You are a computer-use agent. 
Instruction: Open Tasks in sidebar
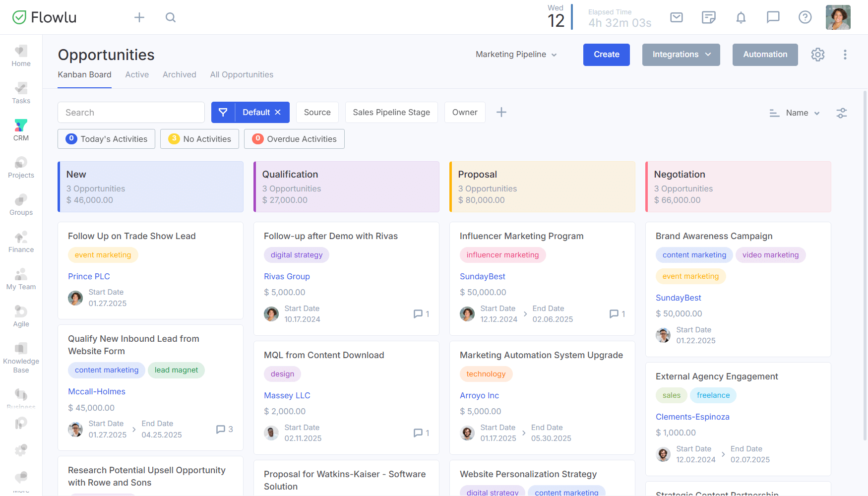[21, 93]
